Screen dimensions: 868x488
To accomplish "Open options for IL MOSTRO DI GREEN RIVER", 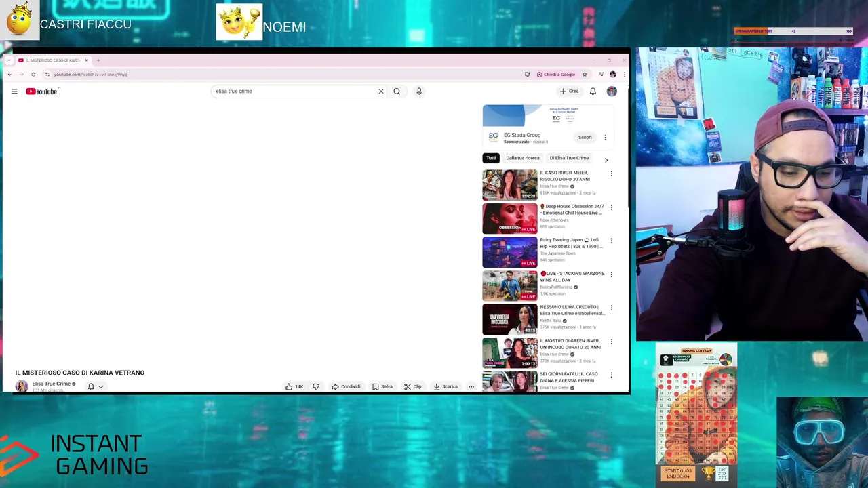I will pyautogui.click(x=611, y=342).
